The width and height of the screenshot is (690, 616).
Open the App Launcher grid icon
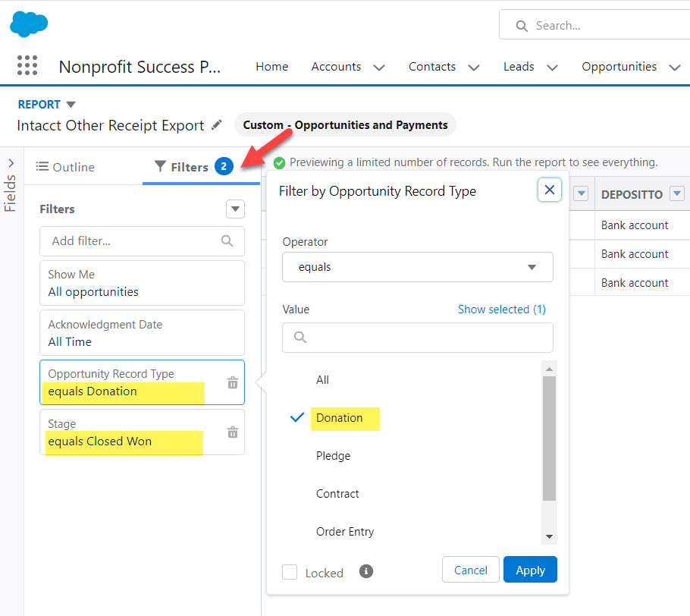pyautogui.click(x=27, y=66)
